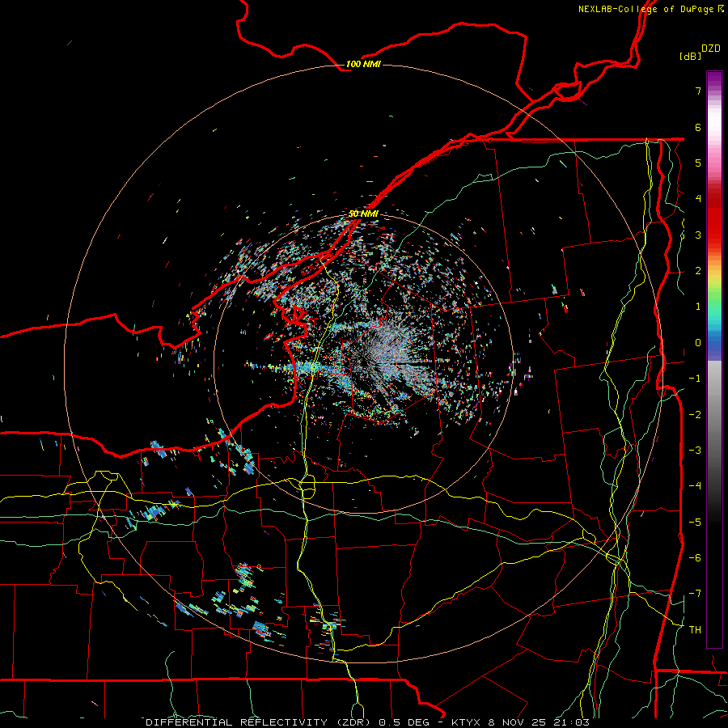Click the 8 NOV 25 21:03 timestamp
This screenshot has height=728, width=728.
coord(539,722)
